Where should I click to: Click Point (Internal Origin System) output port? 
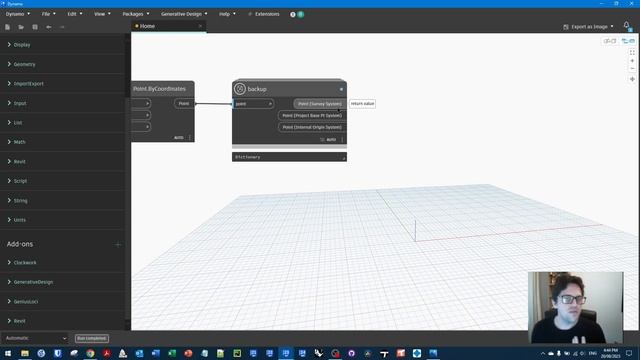point(312,127)
